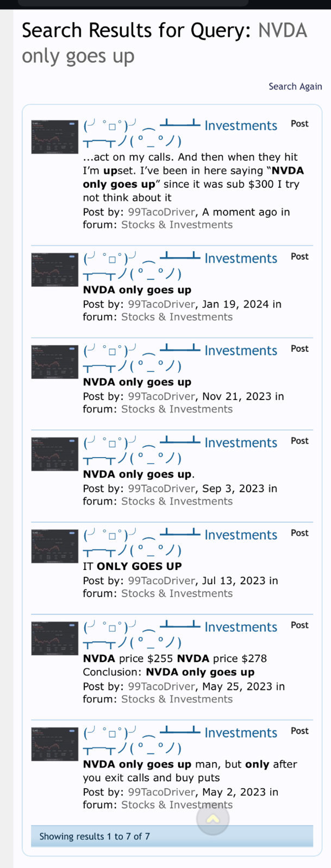Open chart thumbnail of the newest post
The width and height of the screenshot is (331, 868).
pyautogui.click(x=55, y=137)
